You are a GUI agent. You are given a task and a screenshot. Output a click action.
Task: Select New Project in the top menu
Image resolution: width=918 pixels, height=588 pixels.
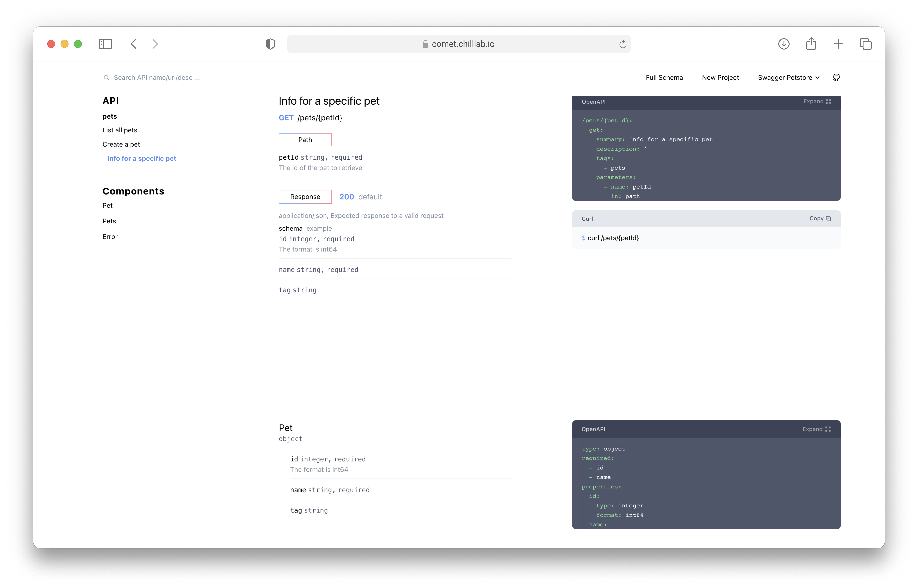pyautogui.click(x=720, y=77)
